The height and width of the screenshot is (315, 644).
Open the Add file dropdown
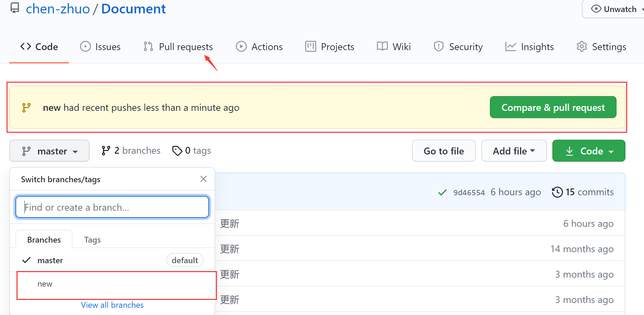[514, 151]
